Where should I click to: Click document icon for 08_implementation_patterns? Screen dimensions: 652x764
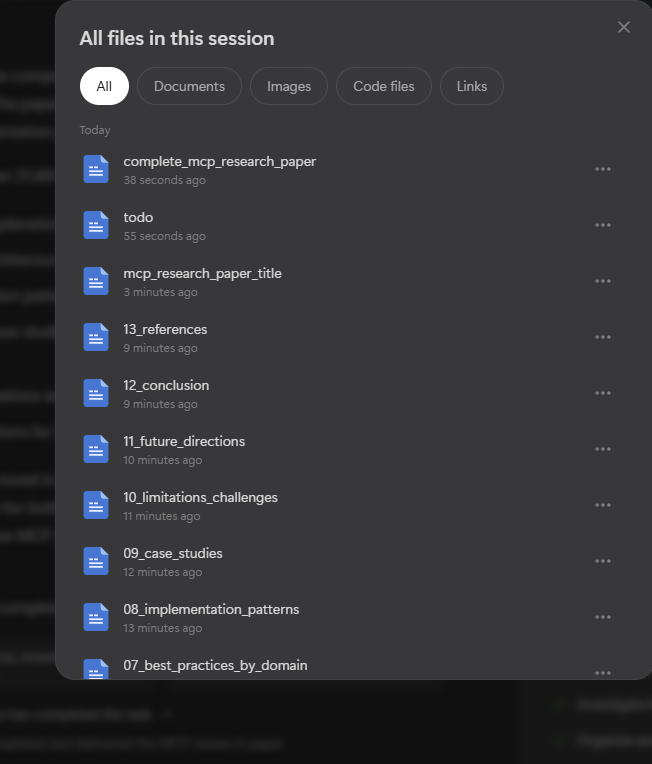point(96,617)
